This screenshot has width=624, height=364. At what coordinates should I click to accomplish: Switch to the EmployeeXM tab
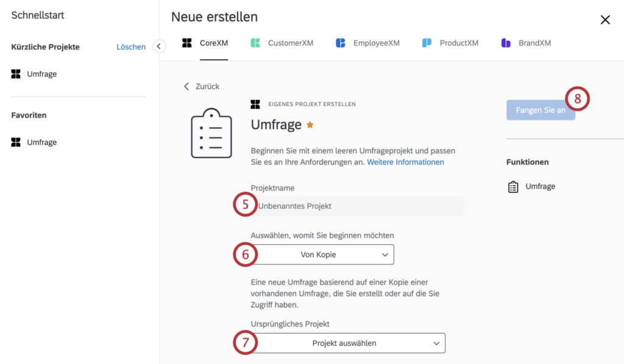367,43
